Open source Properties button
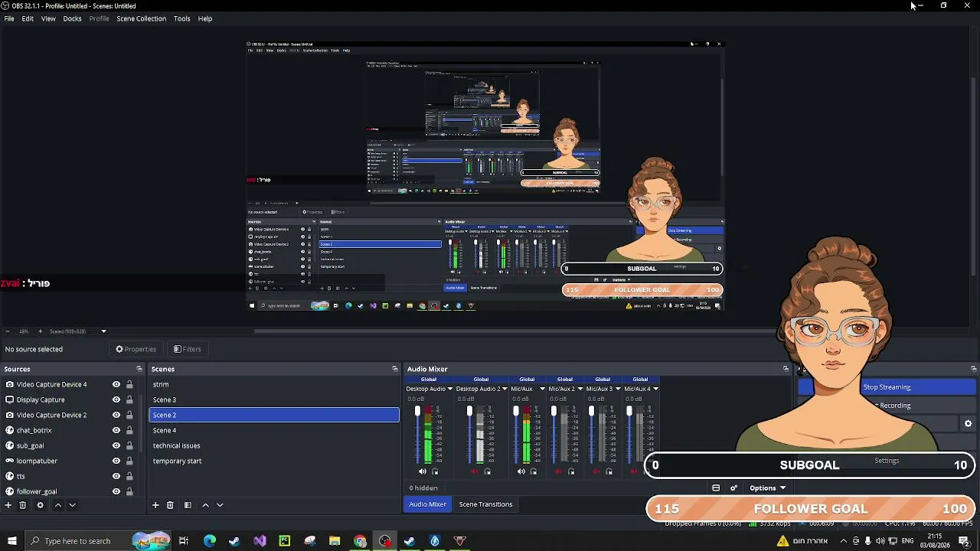Viewport: 980px width, 551px height. [x=136, y=349]
